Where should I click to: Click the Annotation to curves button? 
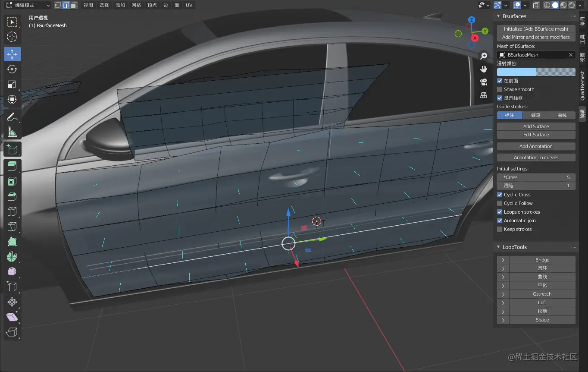tap(536, 157)
